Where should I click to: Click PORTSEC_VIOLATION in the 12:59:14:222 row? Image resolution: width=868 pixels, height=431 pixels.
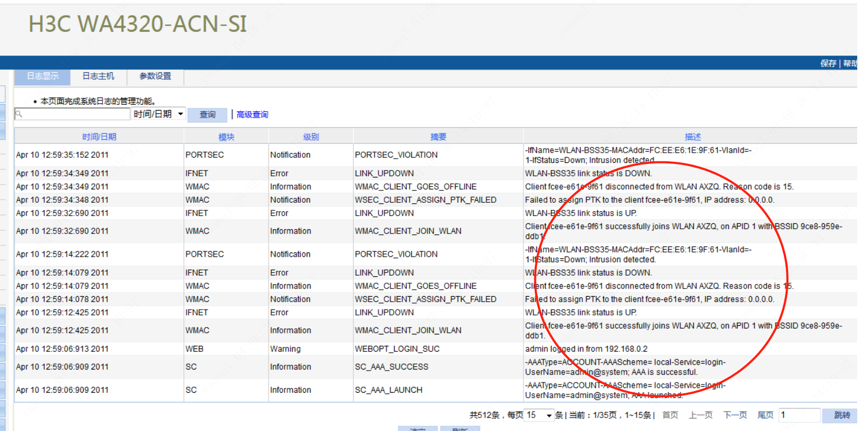click(x=396, y=254)
